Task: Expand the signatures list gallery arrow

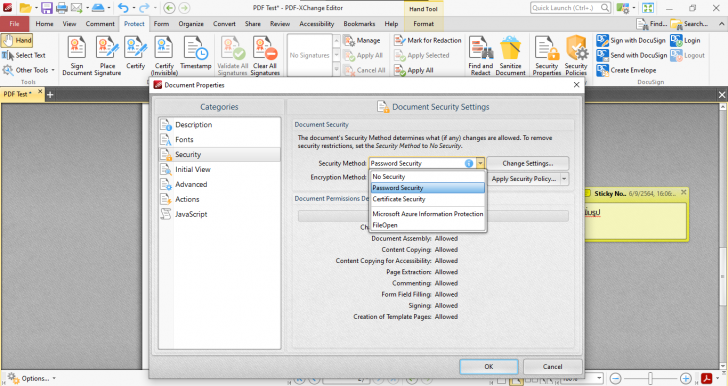Action: tap(337, 70)
